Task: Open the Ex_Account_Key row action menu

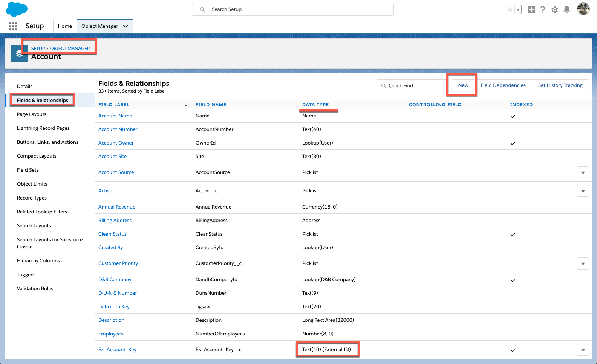Action: [x=583, y=350]
